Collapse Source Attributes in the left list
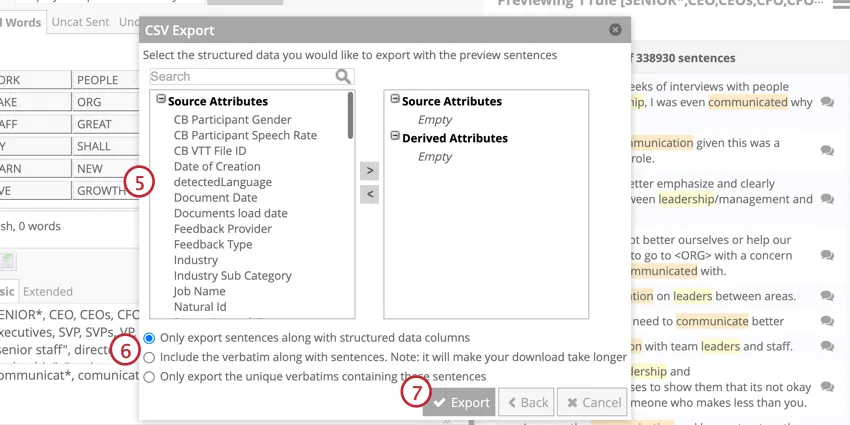Screen dimensions: 850x425 click(160, 100)
